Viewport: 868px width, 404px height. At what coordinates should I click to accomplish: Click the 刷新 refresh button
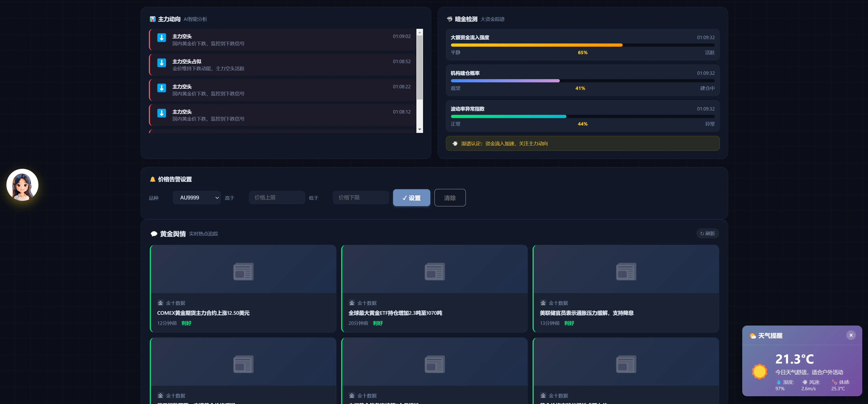tap(707, 233)
